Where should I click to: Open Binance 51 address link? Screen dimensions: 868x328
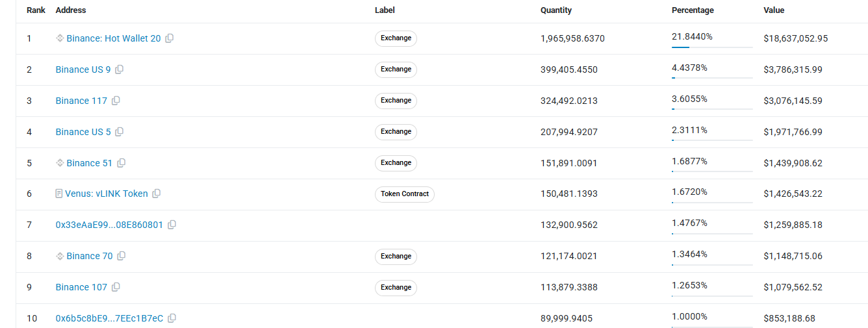point(90,163)
